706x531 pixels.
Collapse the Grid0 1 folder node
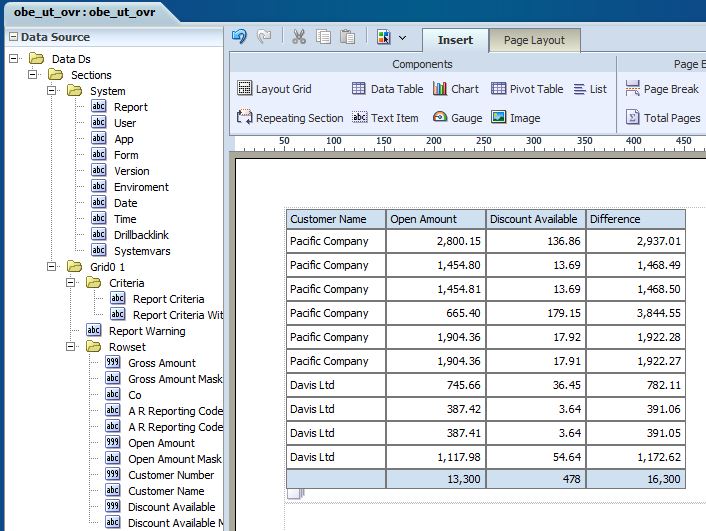[51, 267]
